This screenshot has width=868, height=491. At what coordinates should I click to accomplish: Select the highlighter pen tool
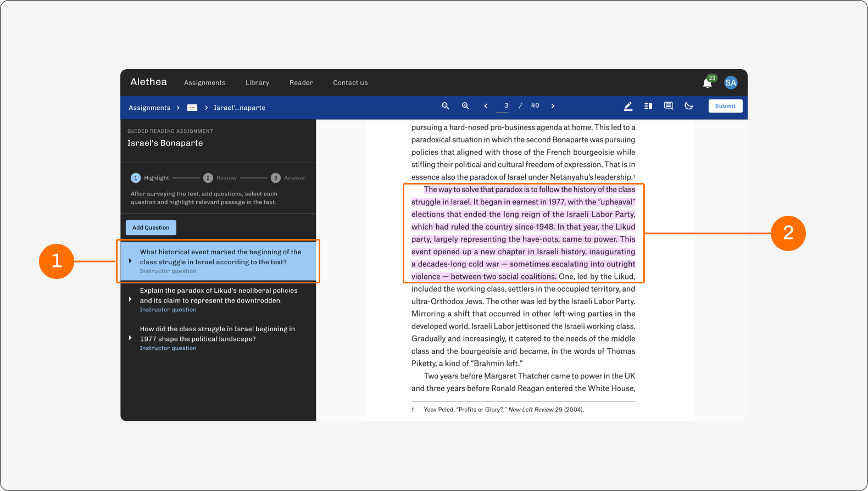click(628, 106)
